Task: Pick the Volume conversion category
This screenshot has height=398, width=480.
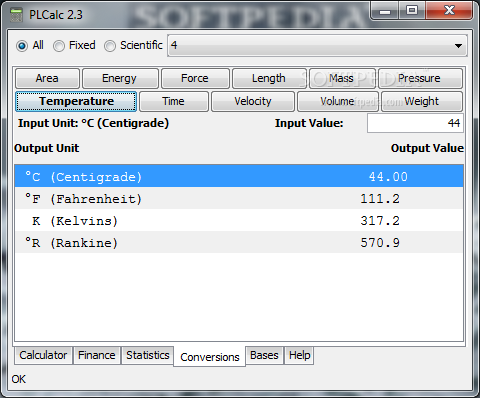Action: [x=338, y=101]
